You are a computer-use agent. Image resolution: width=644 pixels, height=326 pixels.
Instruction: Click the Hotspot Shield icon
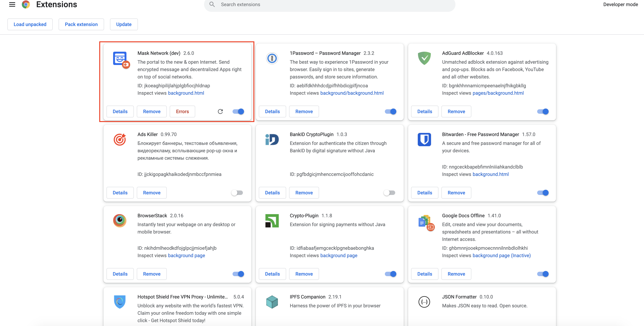120,302
